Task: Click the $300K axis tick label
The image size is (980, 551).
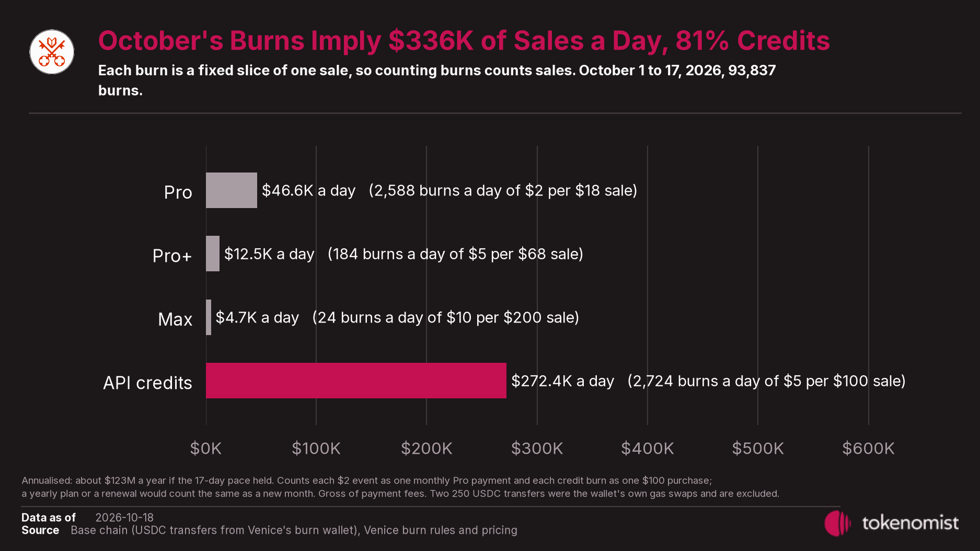Action: tap(537, 448)
